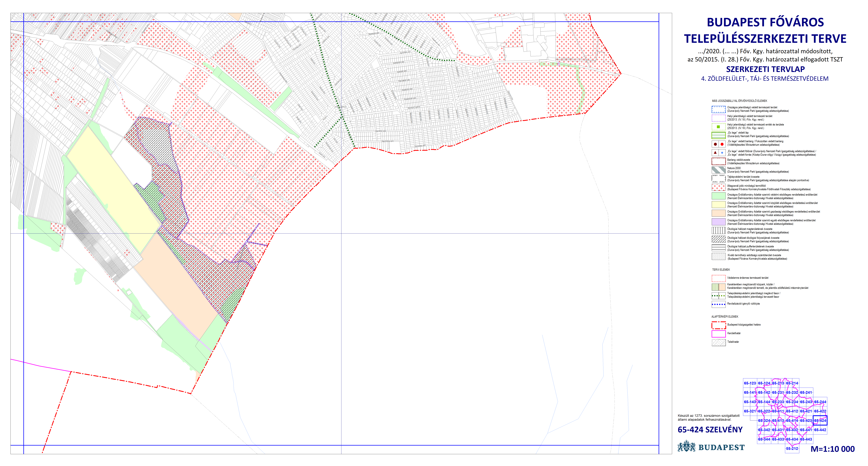
Task: Select index cell 65-432
Action: [x=792, y=430]
